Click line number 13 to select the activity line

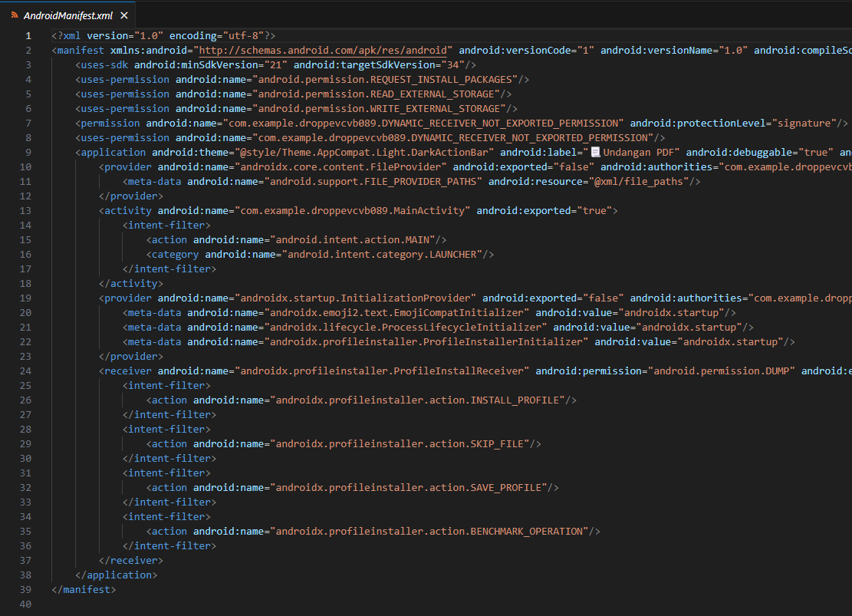[25, 210]
